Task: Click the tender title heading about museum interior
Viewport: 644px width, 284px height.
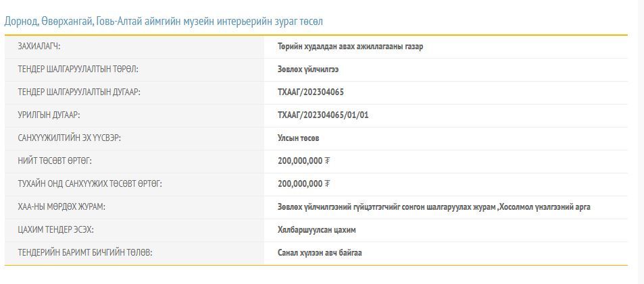Action: coord(164,21)
